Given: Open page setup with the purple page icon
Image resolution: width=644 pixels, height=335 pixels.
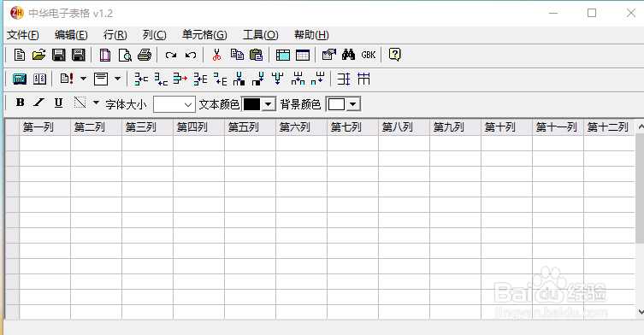Looking at the screenshot, I should point(105,55).
